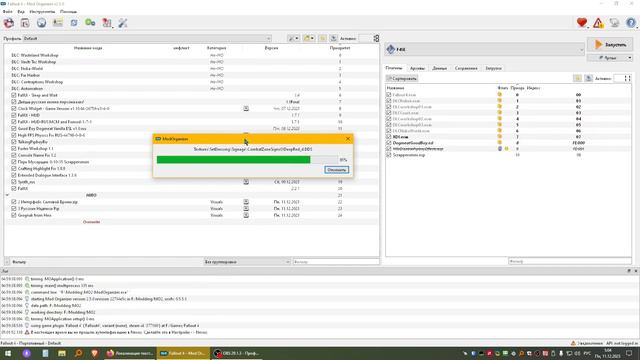Image resolution: width=640 pixels, height=360 pixels.
Task: Click the float button of the log panel
Action: (x=629, y=271)
